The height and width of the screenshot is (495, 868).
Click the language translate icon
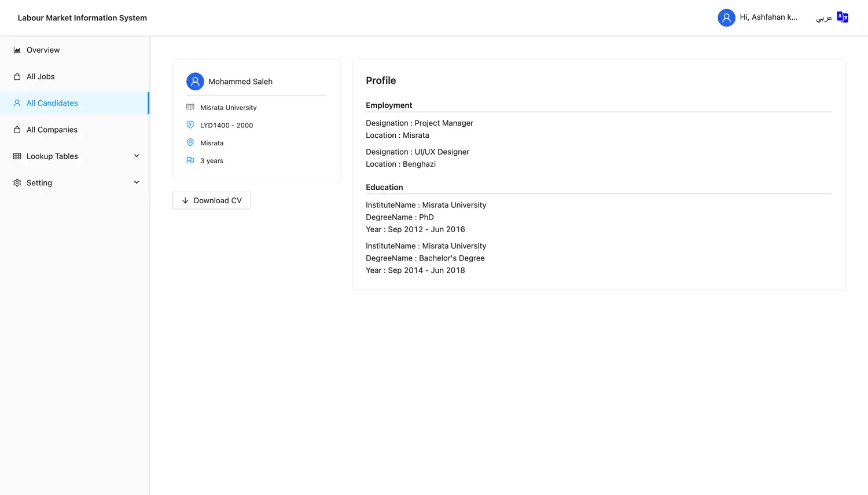[843, 17]
